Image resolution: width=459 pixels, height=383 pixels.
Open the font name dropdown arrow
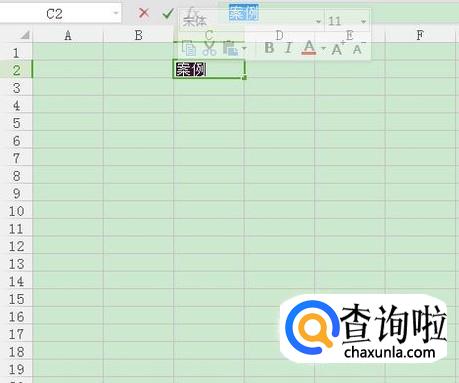coord(318,22)
